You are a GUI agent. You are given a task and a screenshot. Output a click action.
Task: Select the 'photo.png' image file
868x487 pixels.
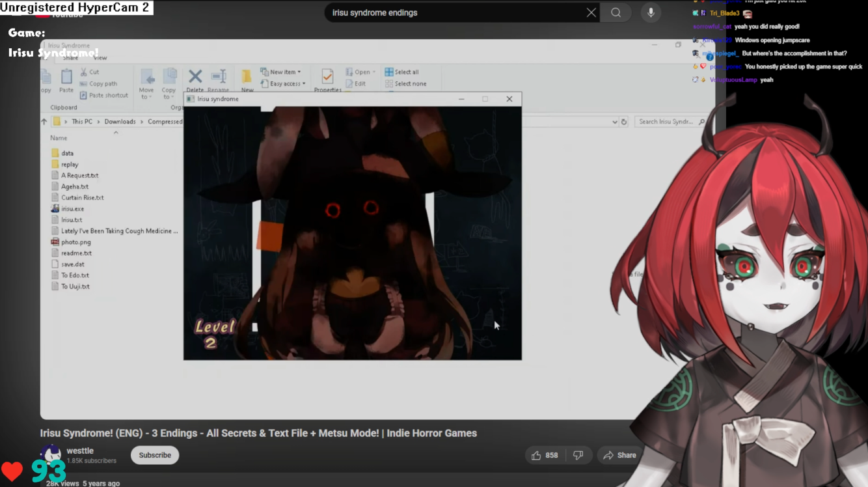coord(71,242)
